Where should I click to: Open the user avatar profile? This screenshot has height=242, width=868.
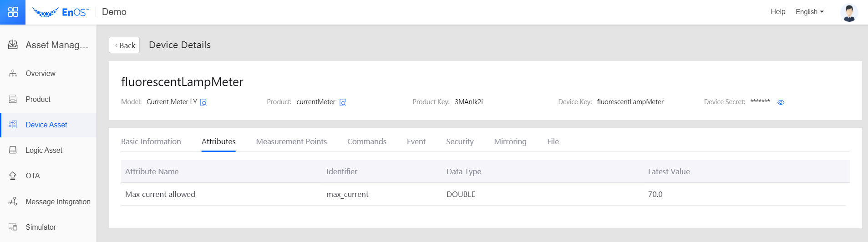click(x=848, y=12)
